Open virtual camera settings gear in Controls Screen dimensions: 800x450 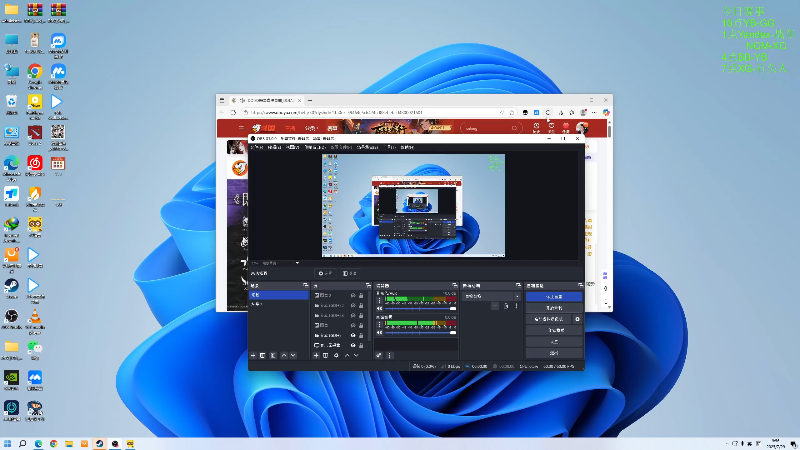[578, 319]
